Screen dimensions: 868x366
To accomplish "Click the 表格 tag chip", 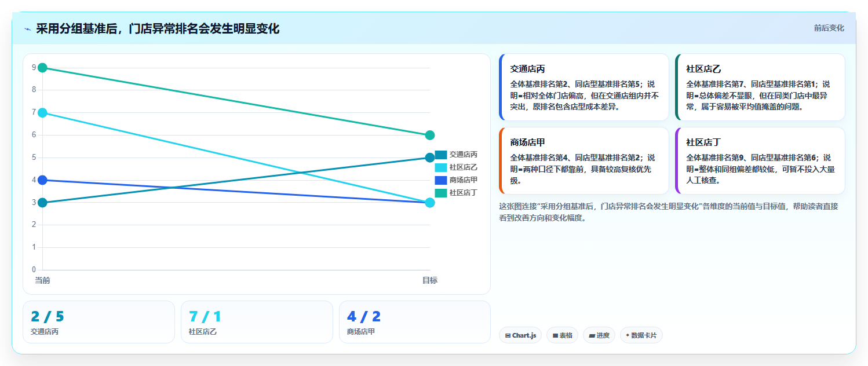I will tap(562, 335).
